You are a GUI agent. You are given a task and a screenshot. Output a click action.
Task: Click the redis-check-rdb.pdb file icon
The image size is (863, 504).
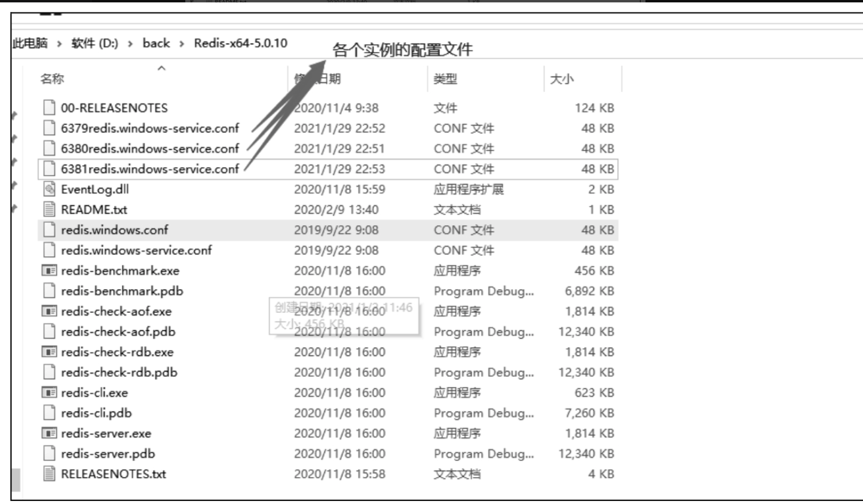click(49, 372)
